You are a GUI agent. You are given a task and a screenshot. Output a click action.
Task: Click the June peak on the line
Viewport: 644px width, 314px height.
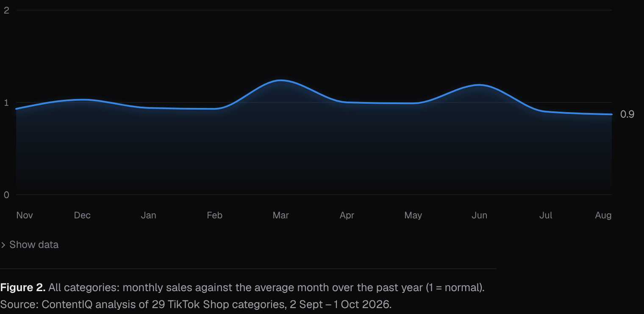pyautogui.click(x=479, y=85)
